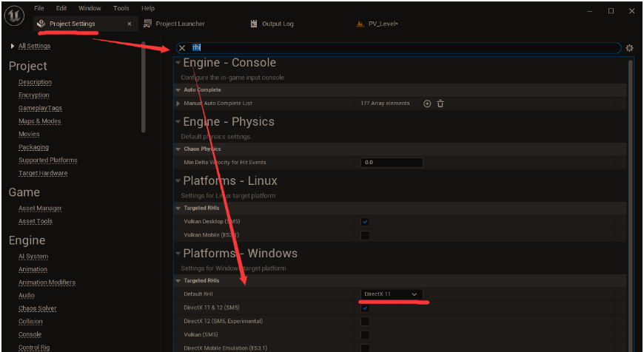
Task: Open Encryption settings
Action: [x=33, y=95]
